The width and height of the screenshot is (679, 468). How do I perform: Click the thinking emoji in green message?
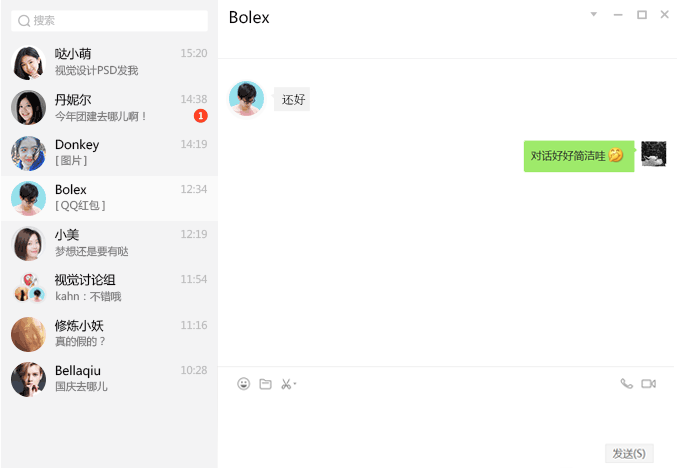point(616,155)
